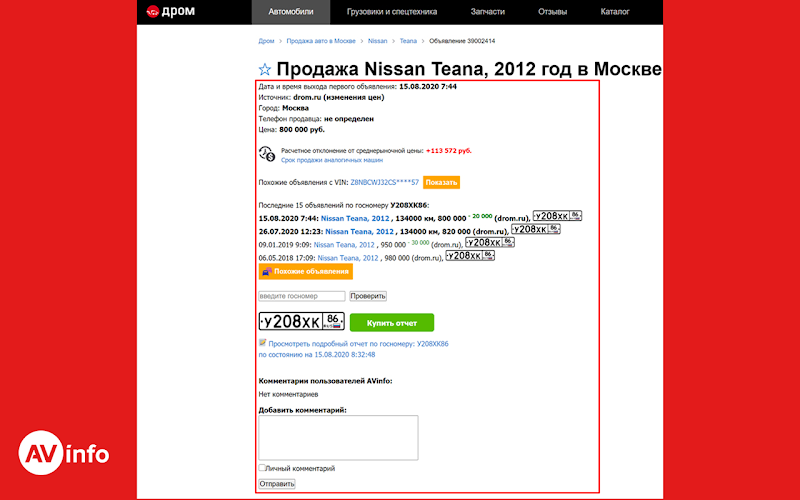Image resolution: width=800 pixels, height=500 pixels.
Task: Go to Дром breadcrumb link
Action: (x=266, y=41)
